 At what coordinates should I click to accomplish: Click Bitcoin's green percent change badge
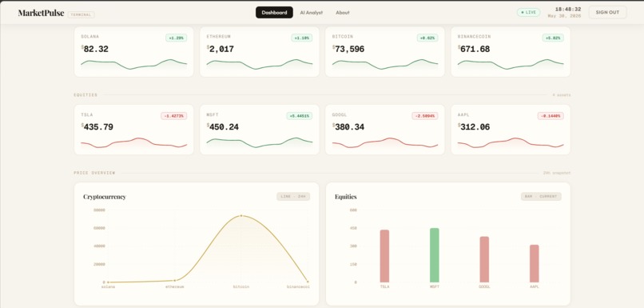(427, 38)
